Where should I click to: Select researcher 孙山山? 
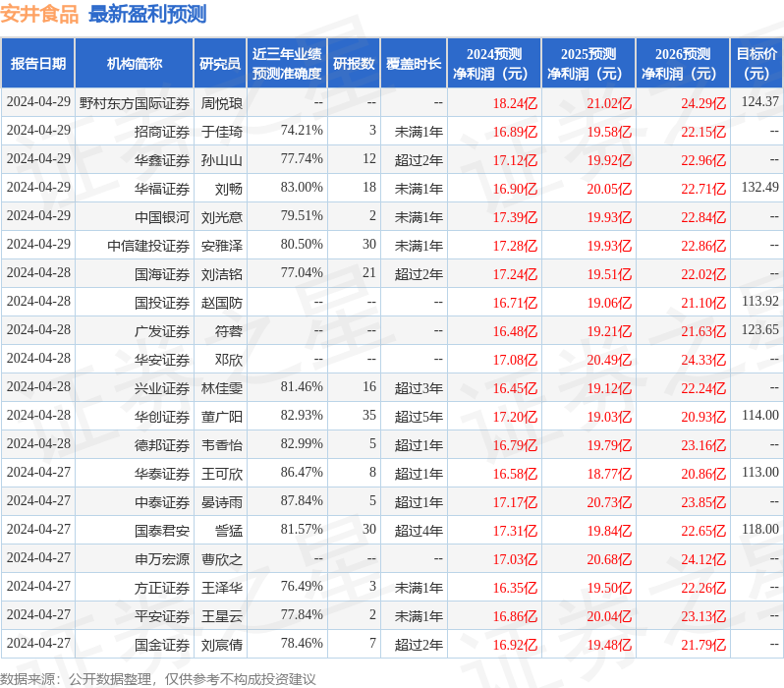point(221,160)
